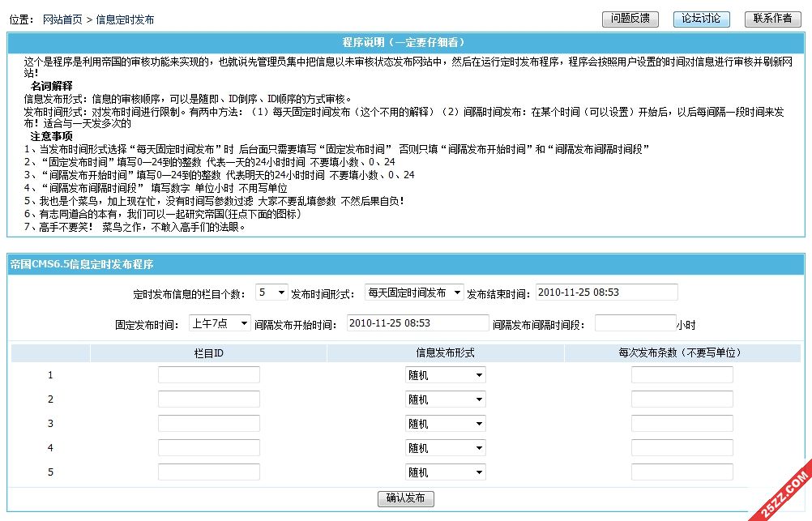This screenshot has width=812, height=521.
Task: Click the 联系作者 button
Action: tap(772, 19)
